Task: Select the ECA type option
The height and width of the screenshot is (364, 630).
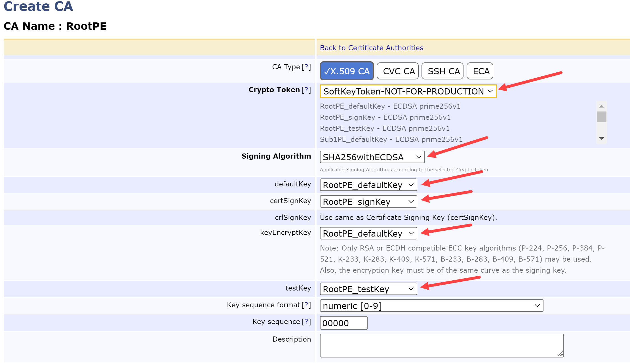Action: click(480, 71)
